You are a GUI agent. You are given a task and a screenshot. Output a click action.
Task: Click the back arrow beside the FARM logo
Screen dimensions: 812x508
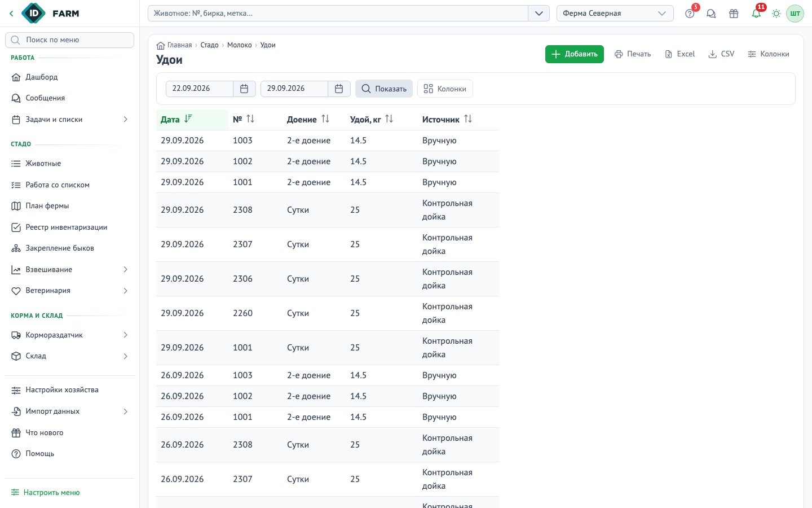(x=11, y=14)
